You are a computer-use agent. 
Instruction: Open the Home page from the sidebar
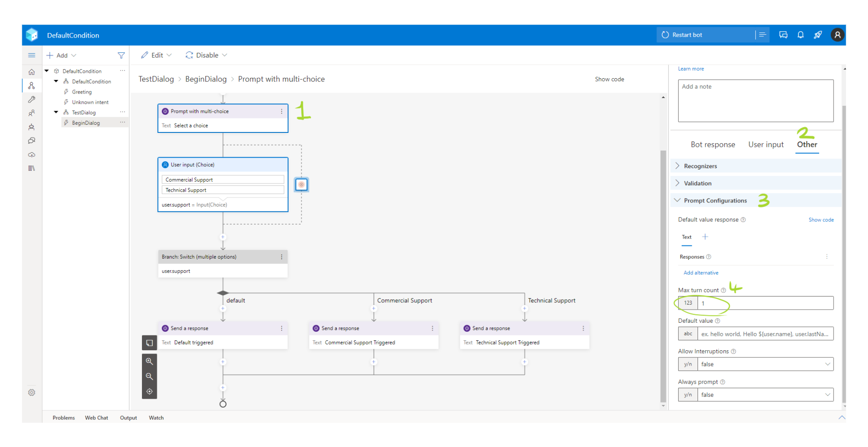click(32, 72)
